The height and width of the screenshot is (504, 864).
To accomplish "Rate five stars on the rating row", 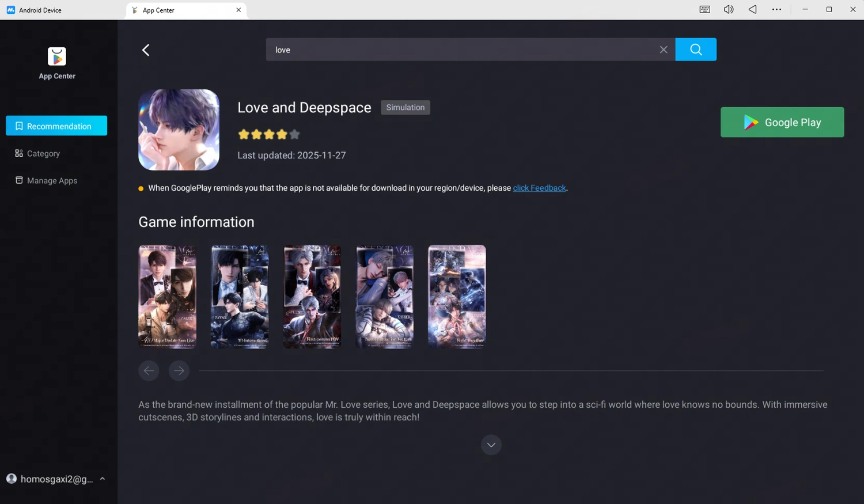I will [x=294, y=134].
